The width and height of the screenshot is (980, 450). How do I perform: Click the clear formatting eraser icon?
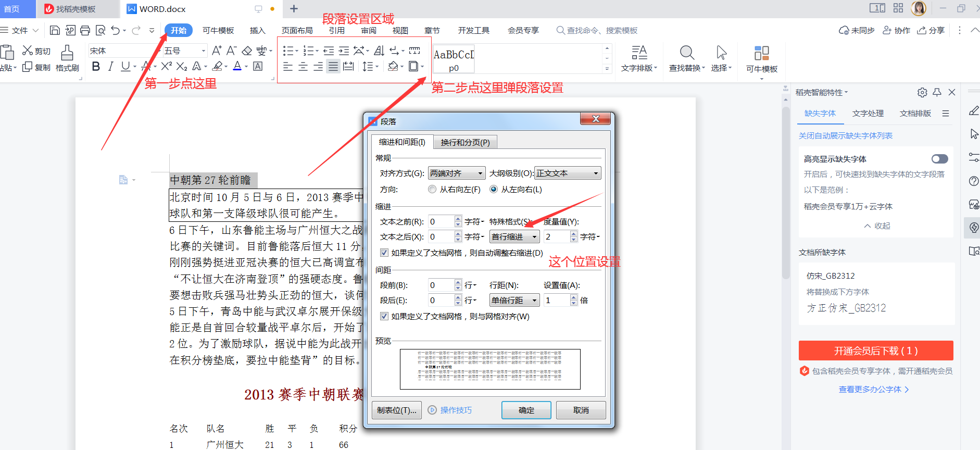pos(247,51)
